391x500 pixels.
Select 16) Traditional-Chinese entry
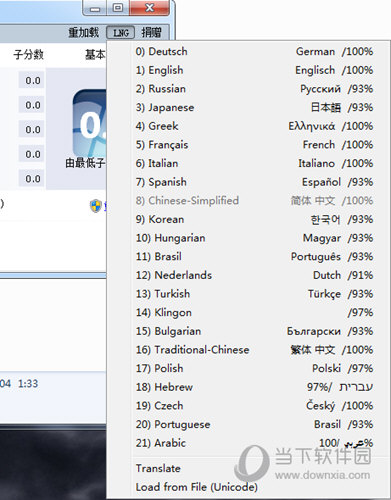248,350
